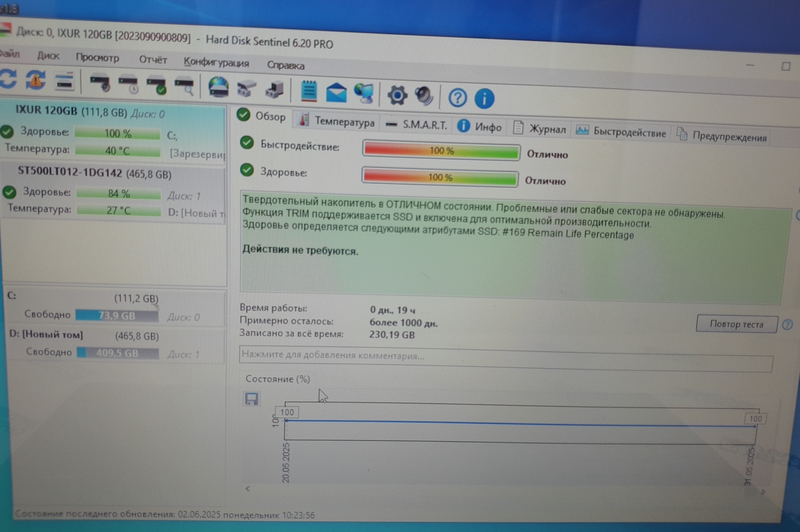
Task: Click the ST500LT012 temperature 27 °C bar
Action: coord(118,210)
